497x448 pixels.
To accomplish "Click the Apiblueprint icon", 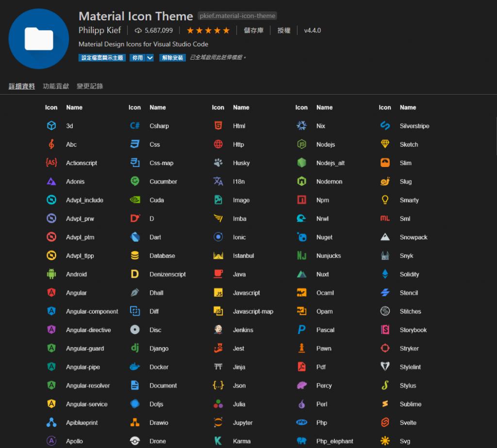I will (x=51, y=422).
